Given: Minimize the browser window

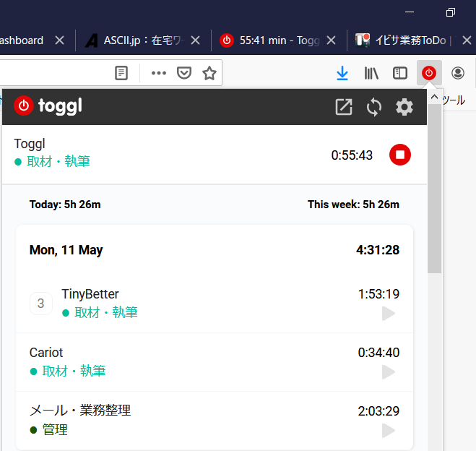Looking at the screenshot, I should coord(410,12).
